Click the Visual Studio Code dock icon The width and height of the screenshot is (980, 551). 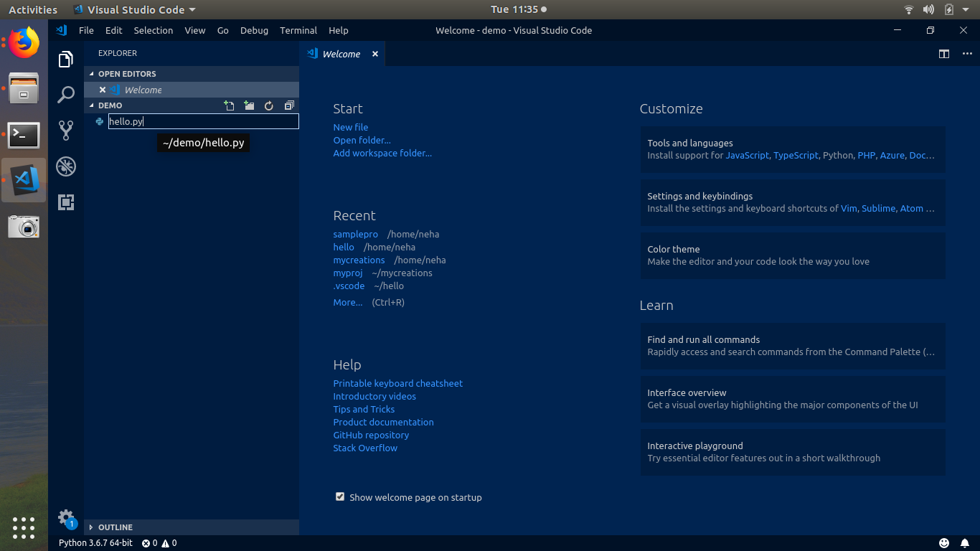tap(24, 180)
